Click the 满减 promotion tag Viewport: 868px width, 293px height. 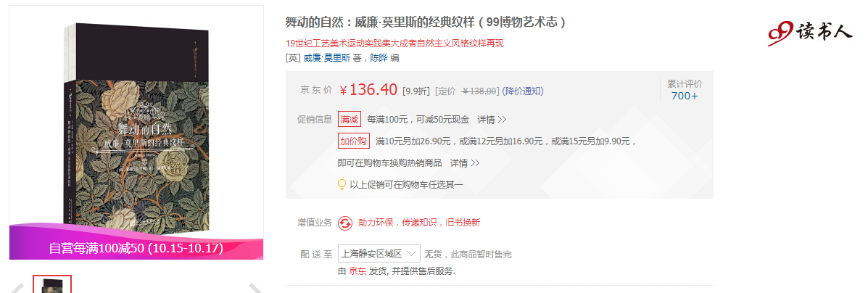350,119
